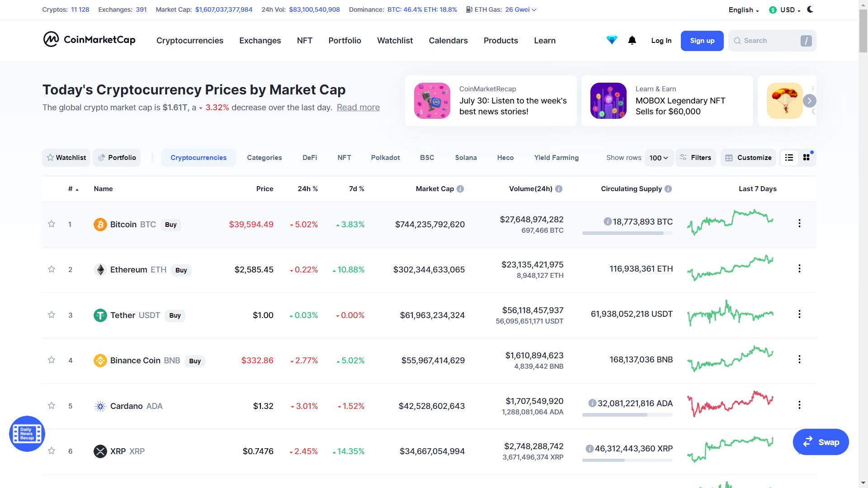The width and height of the screenshot is (868, 488).
Task: Open the three-dot menu for Bitcoin
Action: coord(799,224)
